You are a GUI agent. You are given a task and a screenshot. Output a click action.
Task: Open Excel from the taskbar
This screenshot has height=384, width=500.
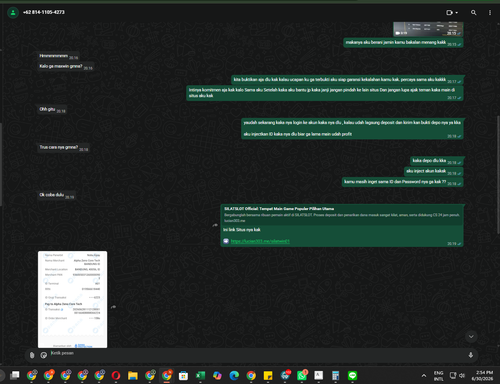(x=200, y=376)
